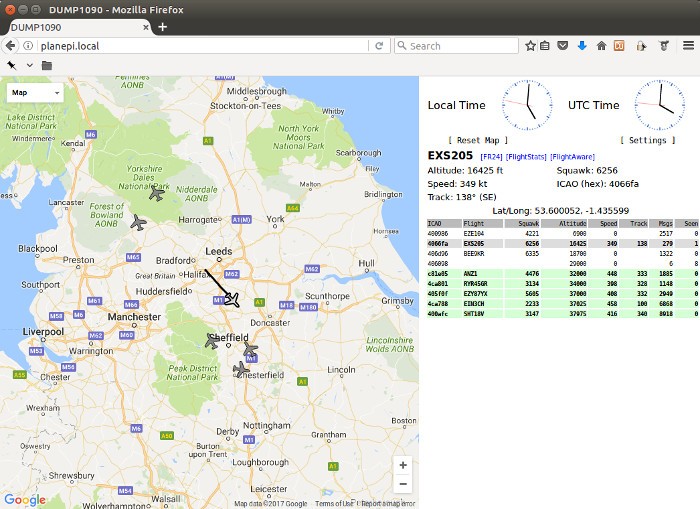Viewport: 700px width, 509px height.
Task: Select the plane east of Forest of Bowland
Action: [x=138, y=222]
